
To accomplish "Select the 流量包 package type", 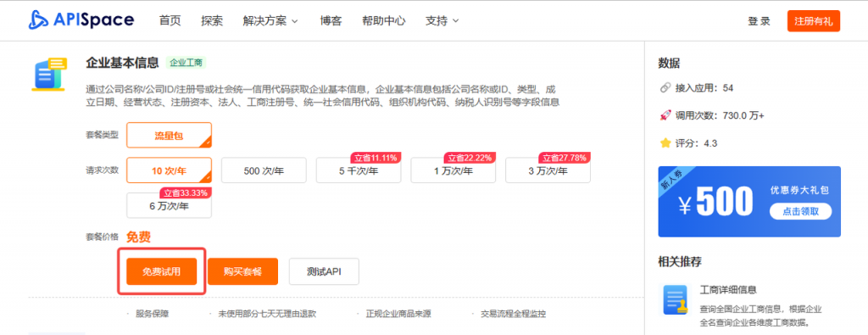I will (x=169, y=135).
